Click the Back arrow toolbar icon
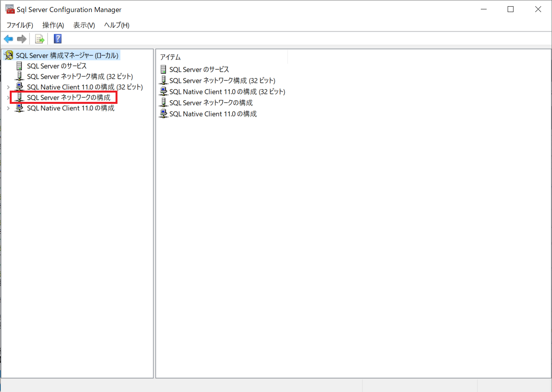552x392 pixels. pos(8,39)
